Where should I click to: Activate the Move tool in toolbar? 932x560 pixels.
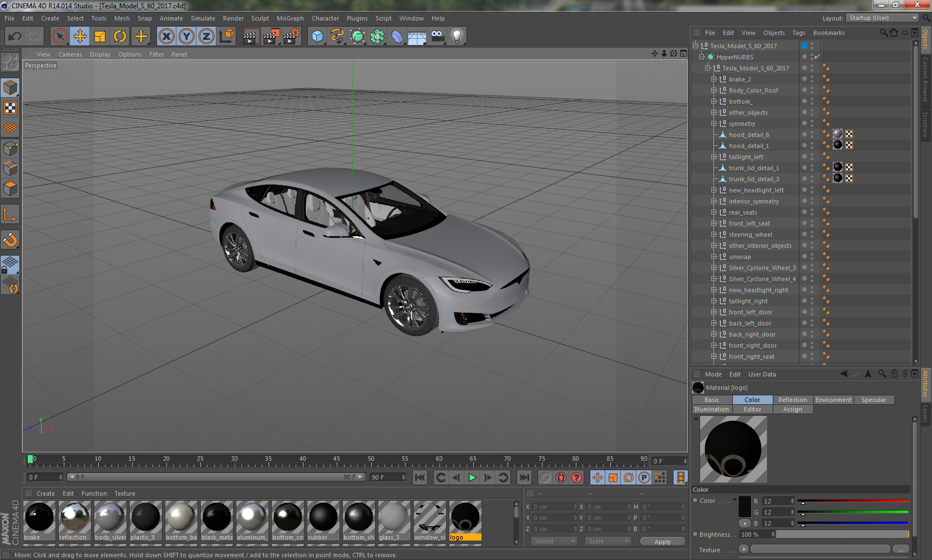80,37
